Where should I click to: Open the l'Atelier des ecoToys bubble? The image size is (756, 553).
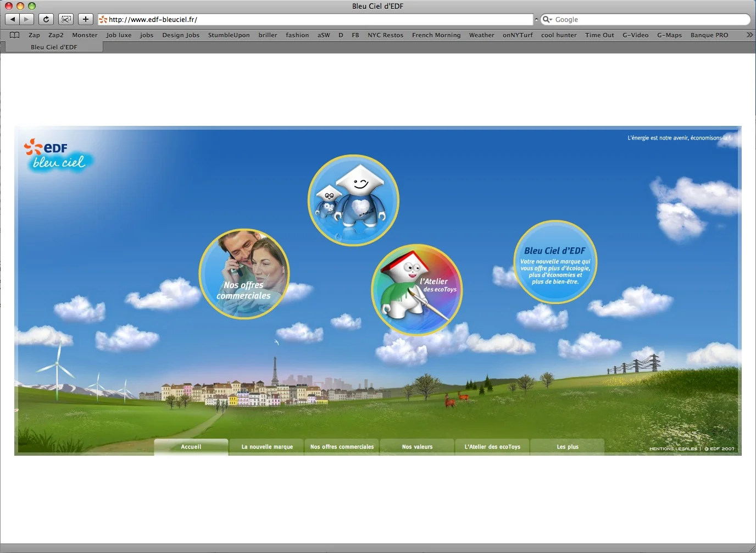(x=417, y=290)
